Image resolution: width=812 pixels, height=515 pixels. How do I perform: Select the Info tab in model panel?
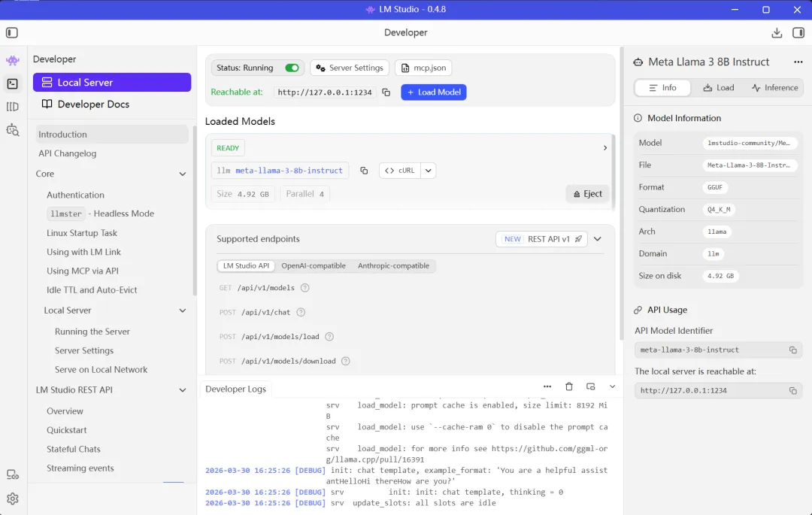pos(662,88)
